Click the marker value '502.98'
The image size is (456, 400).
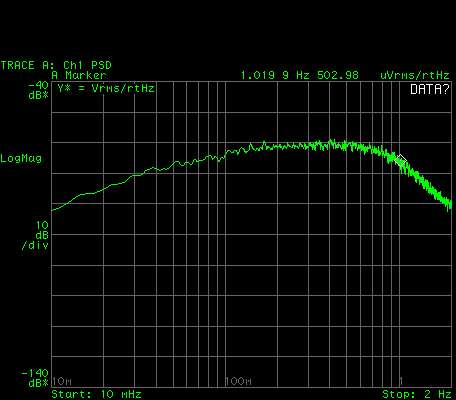point(338,75)
